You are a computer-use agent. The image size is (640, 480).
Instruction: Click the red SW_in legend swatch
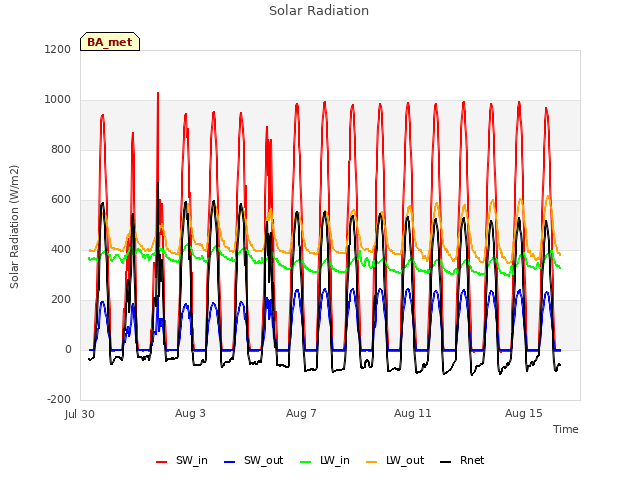click(162, 462)
